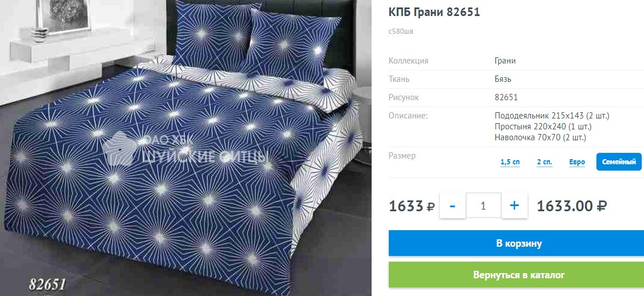Decrease quantity with the minus button
Image resolution: width=644 pixels, height=296 pixels.
452,206
